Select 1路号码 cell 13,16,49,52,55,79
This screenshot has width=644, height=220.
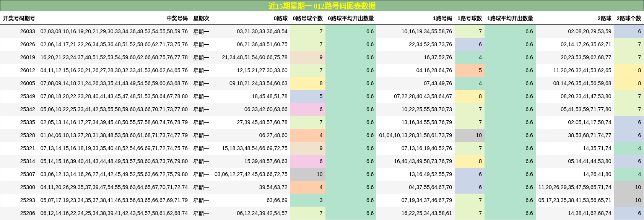tap(430, 174)
